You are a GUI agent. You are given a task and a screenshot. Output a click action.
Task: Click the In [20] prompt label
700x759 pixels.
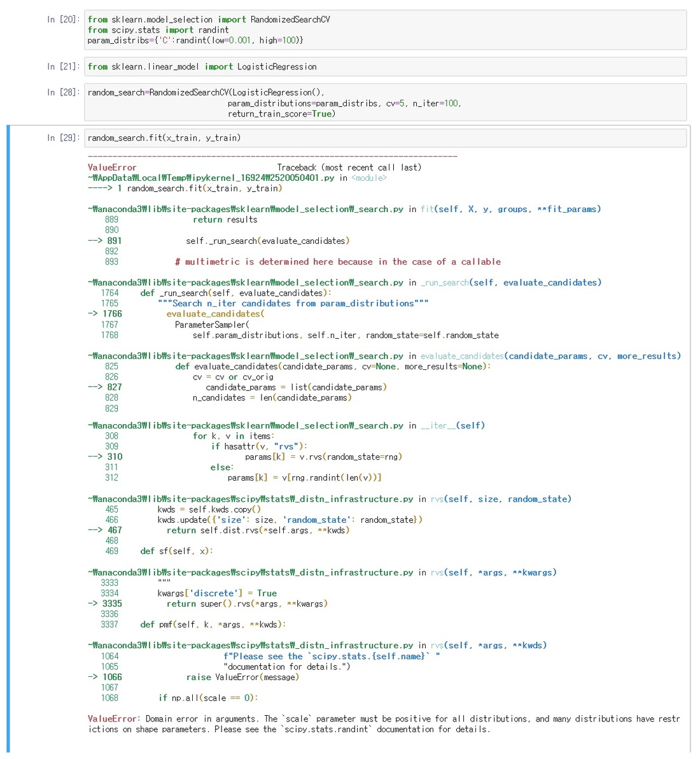tap(64, 19)
